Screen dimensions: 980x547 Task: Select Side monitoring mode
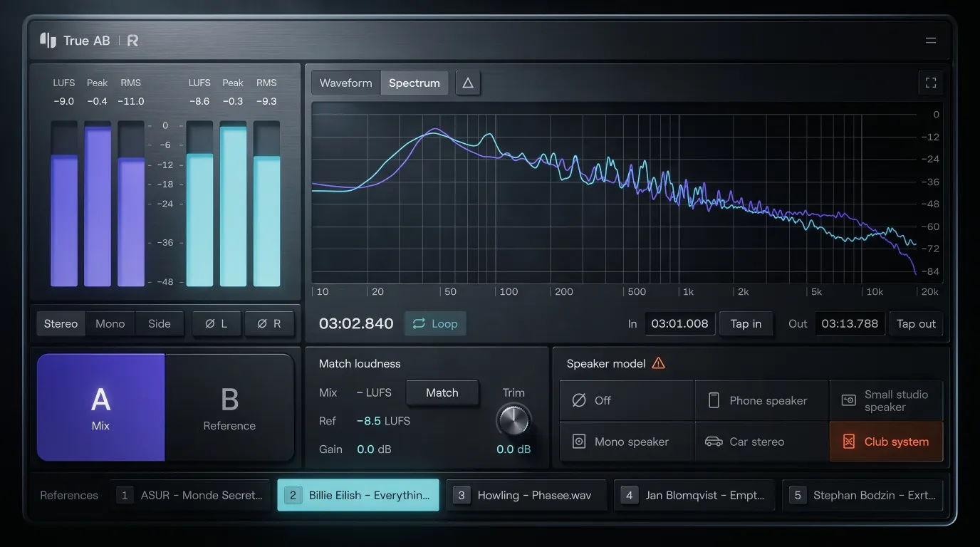(160, 323)
